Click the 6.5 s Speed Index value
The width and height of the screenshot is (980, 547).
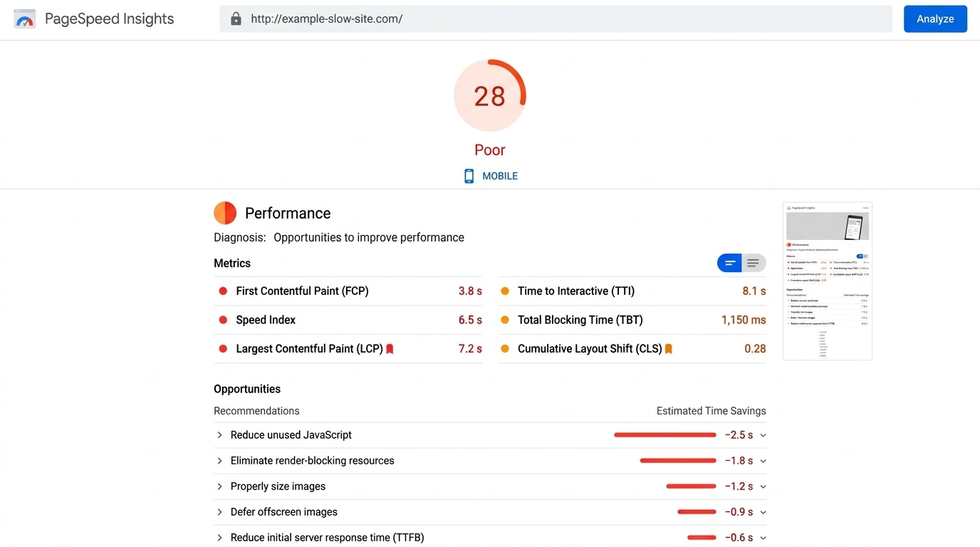(x=470, y=321)
